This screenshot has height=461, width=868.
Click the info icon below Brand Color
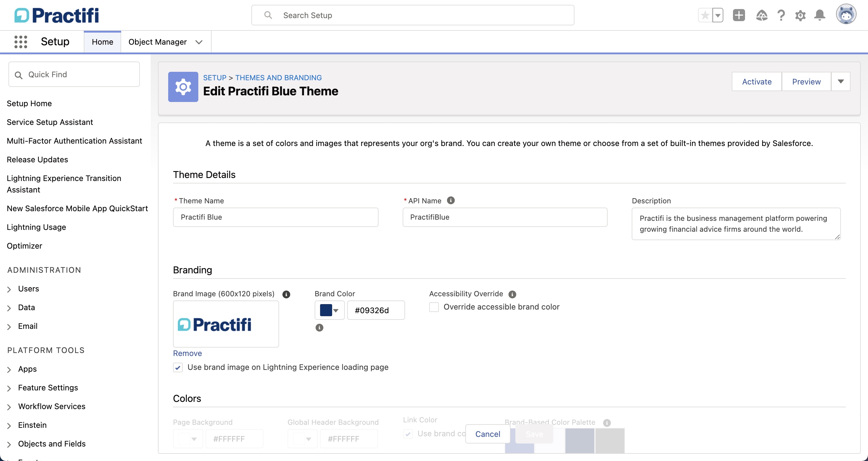tap(319, 327)
